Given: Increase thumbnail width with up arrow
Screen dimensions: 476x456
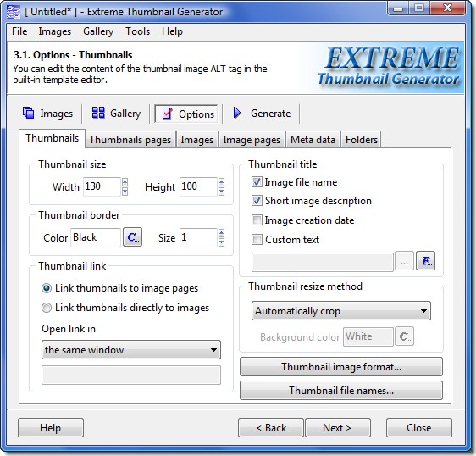Looking at the screenshot, I should [125, 182].
